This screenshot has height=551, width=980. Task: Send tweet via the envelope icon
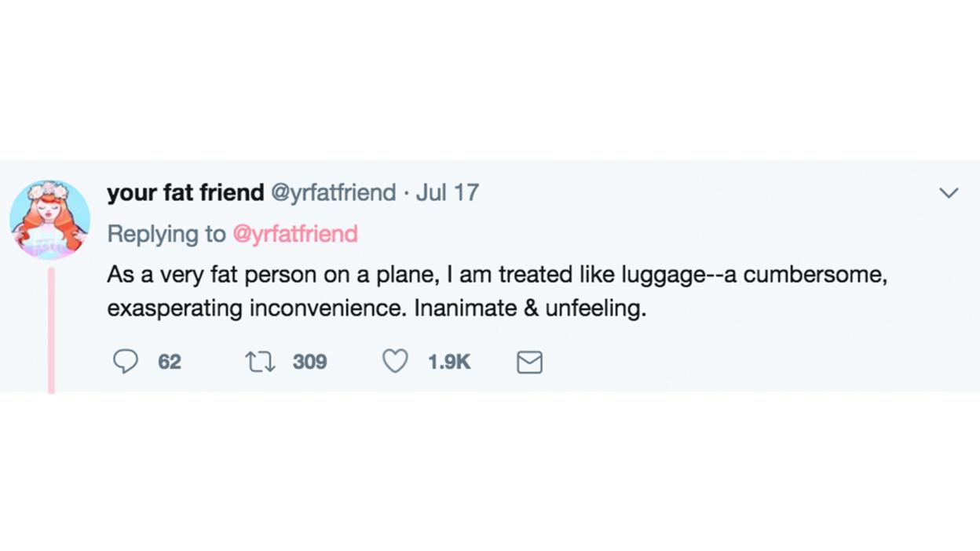click(x=529, y=362)
